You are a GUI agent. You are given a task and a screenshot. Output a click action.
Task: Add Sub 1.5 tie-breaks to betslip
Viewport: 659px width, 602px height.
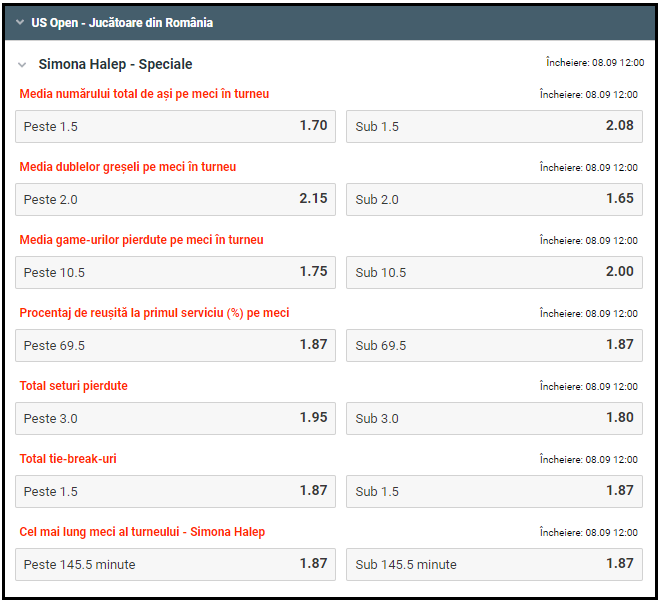(494, 491)
